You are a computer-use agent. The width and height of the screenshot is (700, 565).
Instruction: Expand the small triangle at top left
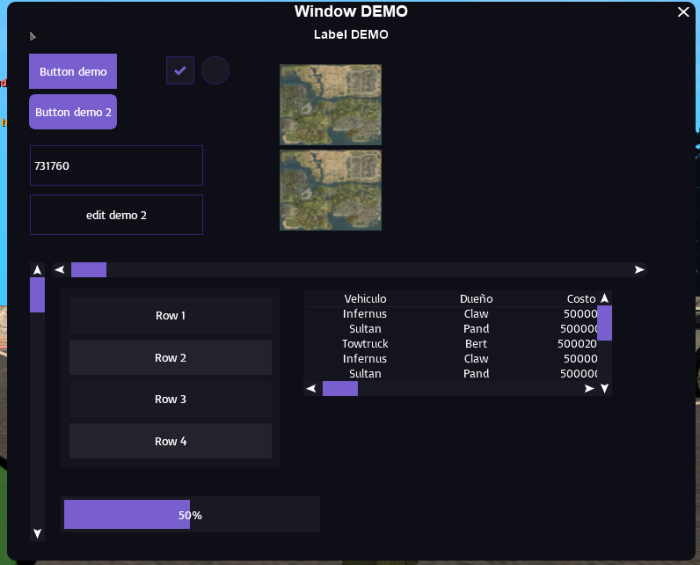tap(33, 36)
